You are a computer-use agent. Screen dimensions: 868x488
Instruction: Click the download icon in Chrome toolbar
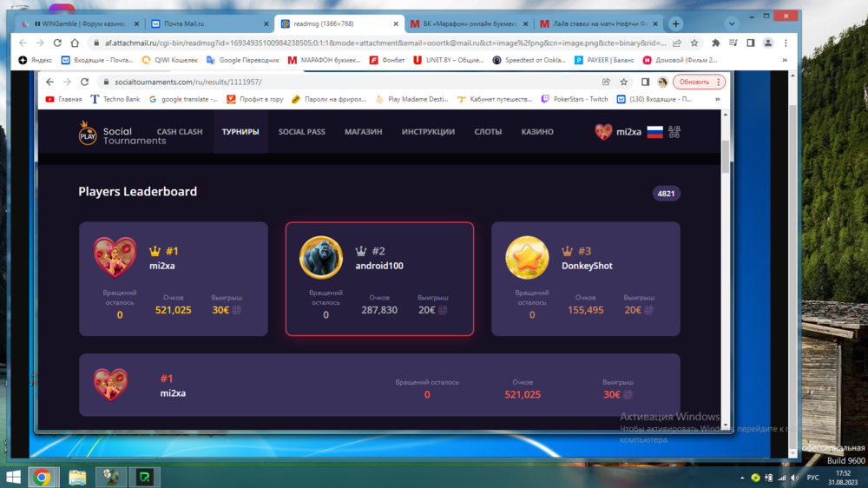click(733, 42)
